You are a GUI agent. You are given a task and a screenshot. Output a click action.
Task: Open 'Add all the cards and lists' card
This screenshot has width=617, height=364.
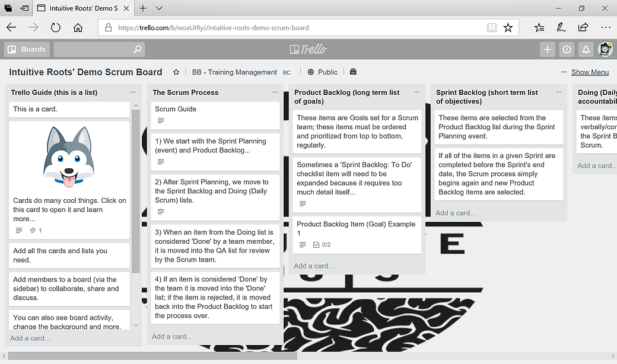pos(69,256)
